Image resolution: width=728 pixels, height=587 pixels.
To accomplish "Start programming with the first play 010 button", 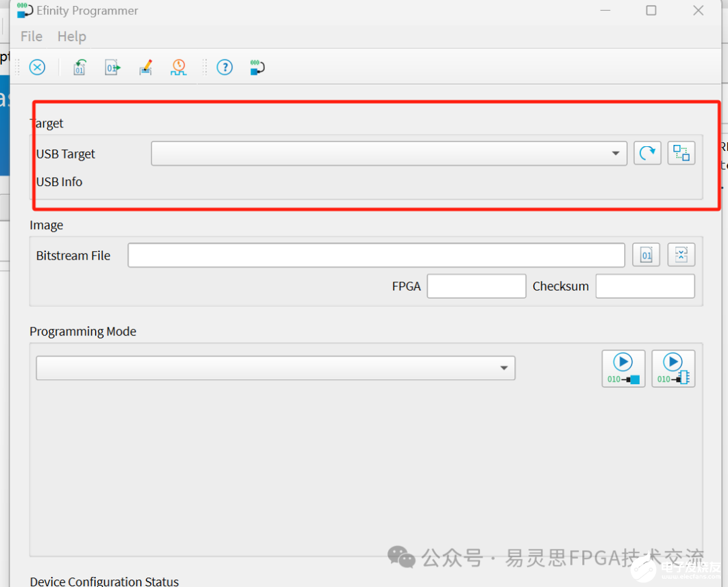I will pos(624,369).
